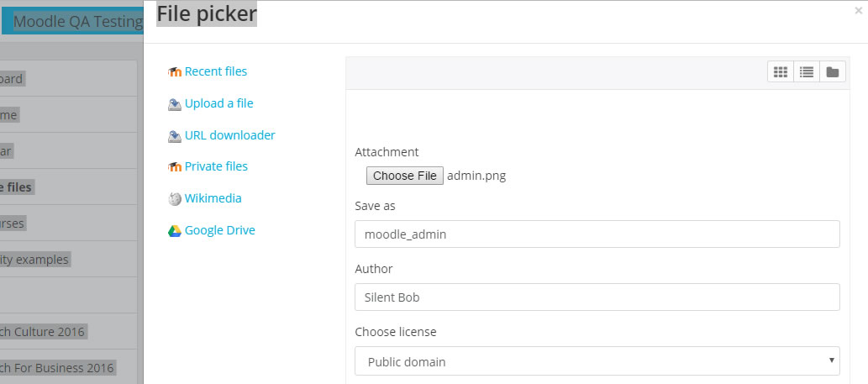This screenshot has height=384, width=868.
Task: Click the Upload a file icon
Action: [175, 104]
